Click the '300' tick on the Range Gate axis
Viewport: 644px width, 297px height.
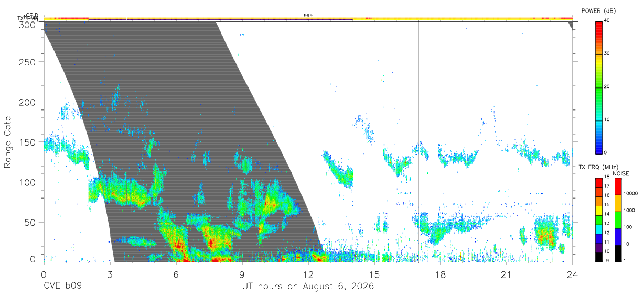[x=28, y=24]
